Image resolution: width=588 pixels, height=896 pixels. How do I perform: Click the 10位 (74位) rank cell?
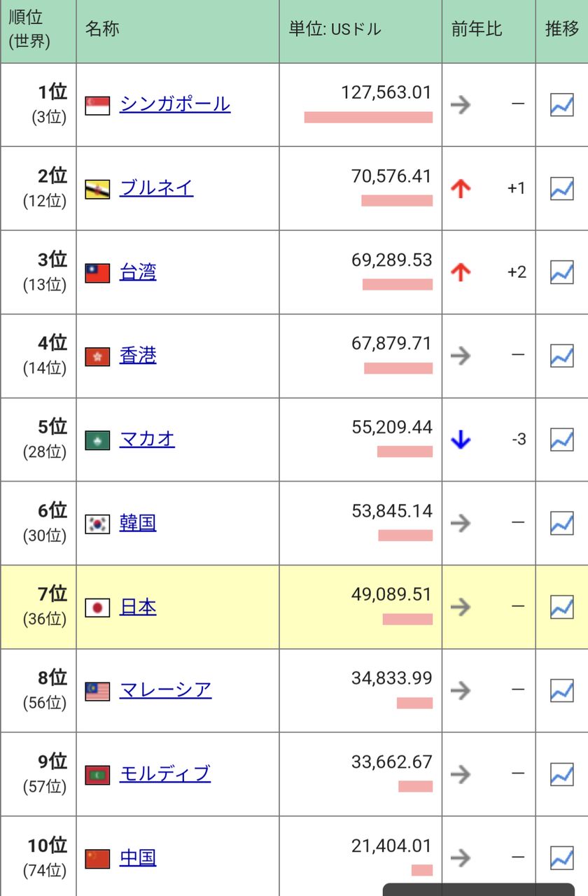38,857
